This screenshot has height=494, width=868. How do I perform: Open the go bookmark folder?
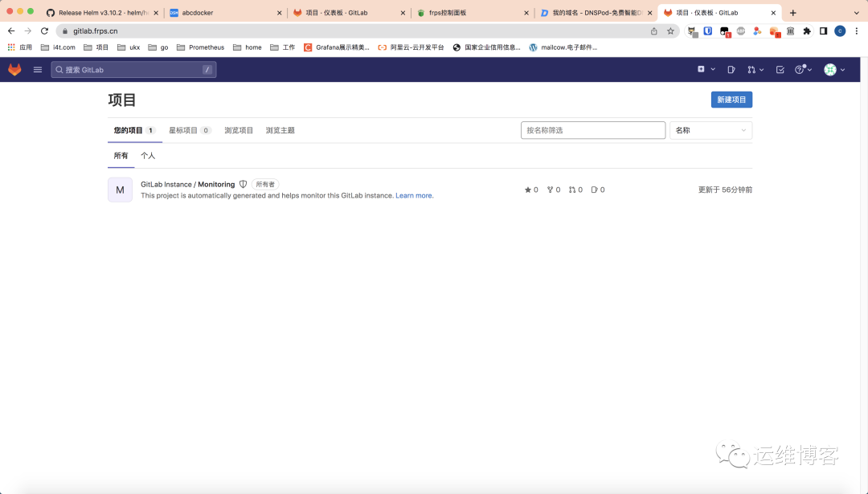(158, 47)
